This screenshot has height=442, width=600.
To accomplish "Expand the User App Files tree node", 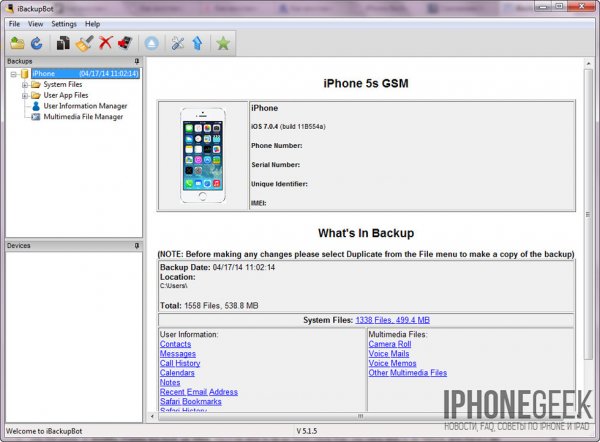I will pos(25,95).
